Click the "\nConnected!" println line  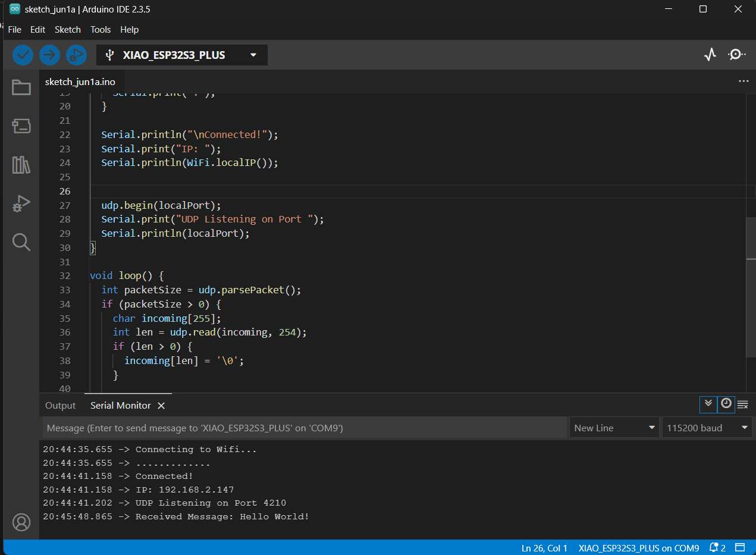(190, 135)
